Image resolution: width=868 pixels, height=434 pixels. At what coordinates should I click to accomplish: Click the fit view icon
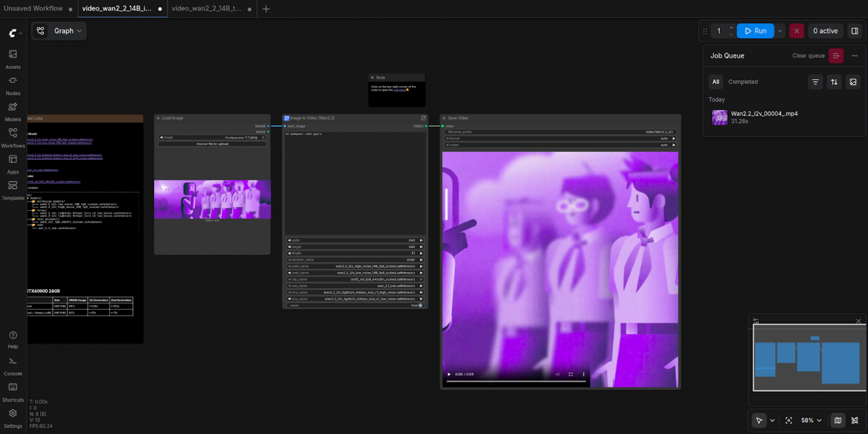[788, 421]
